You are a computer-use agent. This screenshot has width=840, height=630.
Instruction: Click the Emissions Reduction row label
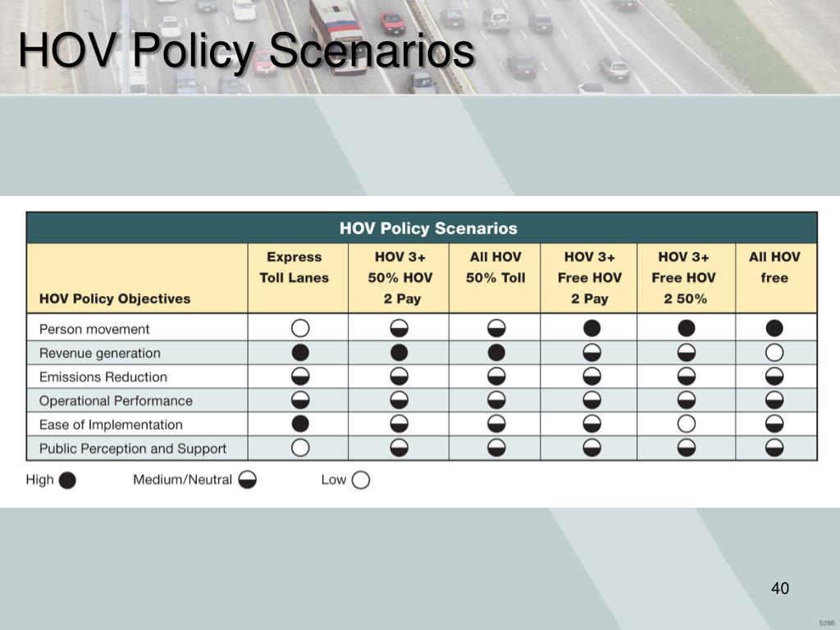coord(103,377)
